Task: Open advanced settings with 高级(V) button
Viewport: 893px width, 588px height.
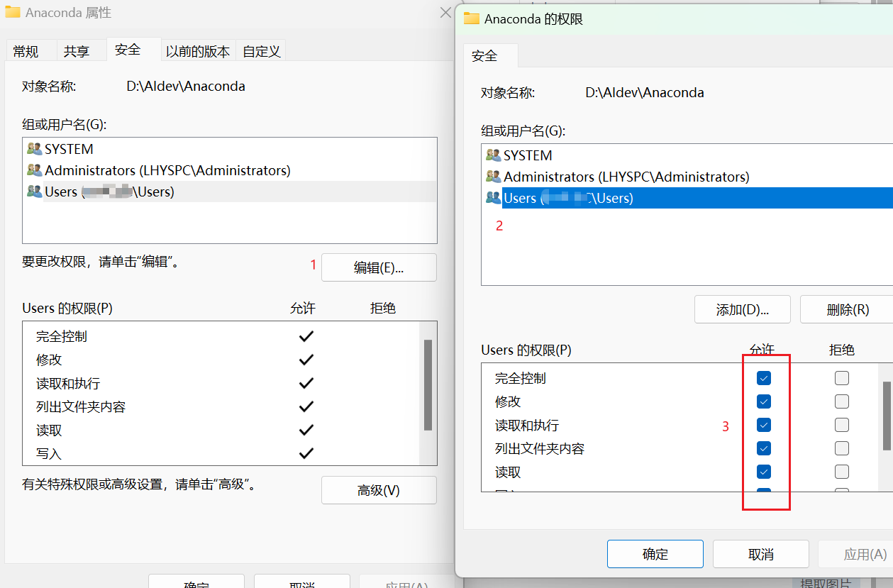Action: 379,490
